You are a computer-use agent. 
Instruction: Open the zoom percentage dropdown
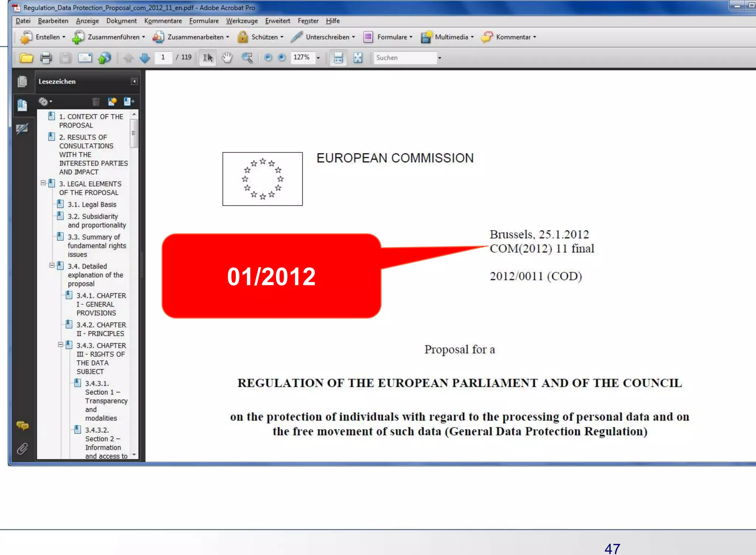318,58
